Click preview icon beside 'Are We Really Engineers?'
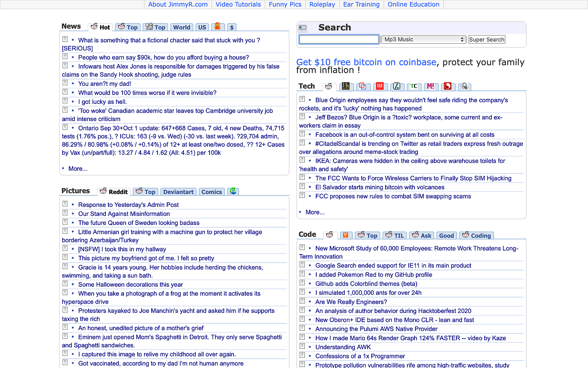 click(302, 301)
